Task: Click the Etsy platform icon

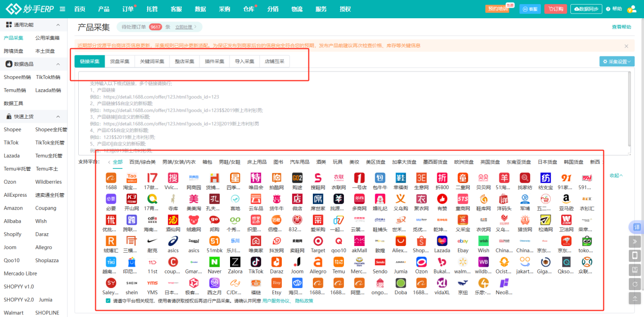Action: pyautogui.click(x=276, y=283)
